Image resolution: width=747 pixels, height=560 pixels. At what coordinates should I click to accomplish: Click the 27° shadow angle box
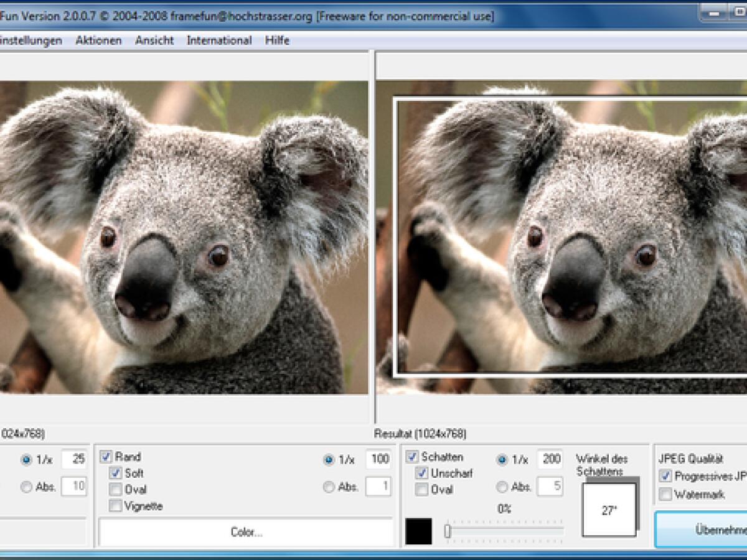click(609, 510)
